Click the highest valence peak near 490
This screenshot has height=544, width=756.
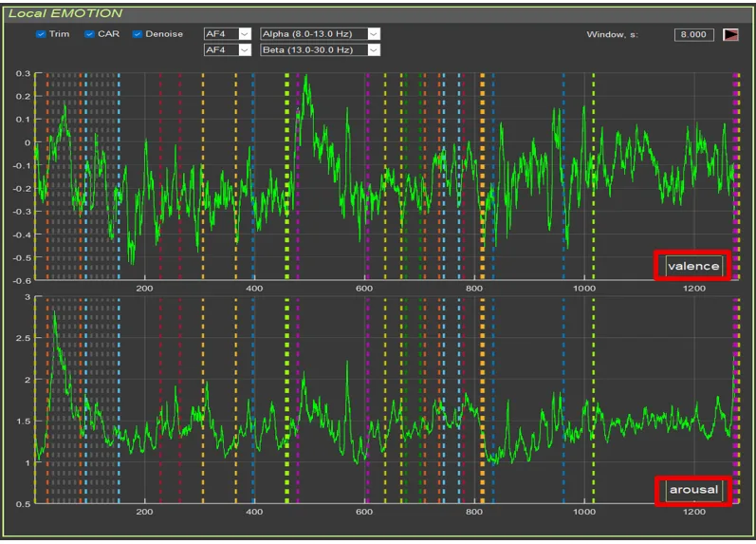click(305, 78)
